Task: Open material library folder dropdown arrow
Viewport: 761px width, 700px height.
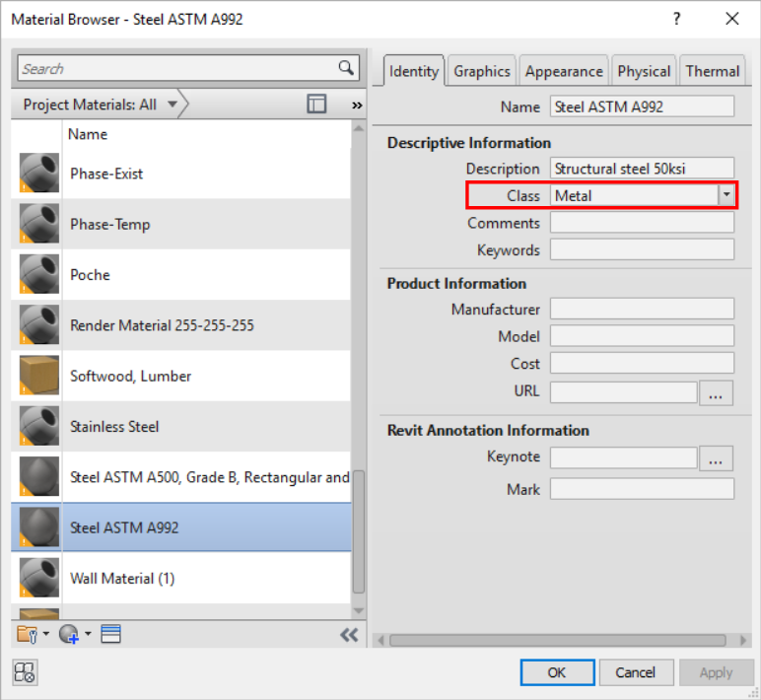Action: (x=46, y=634)
